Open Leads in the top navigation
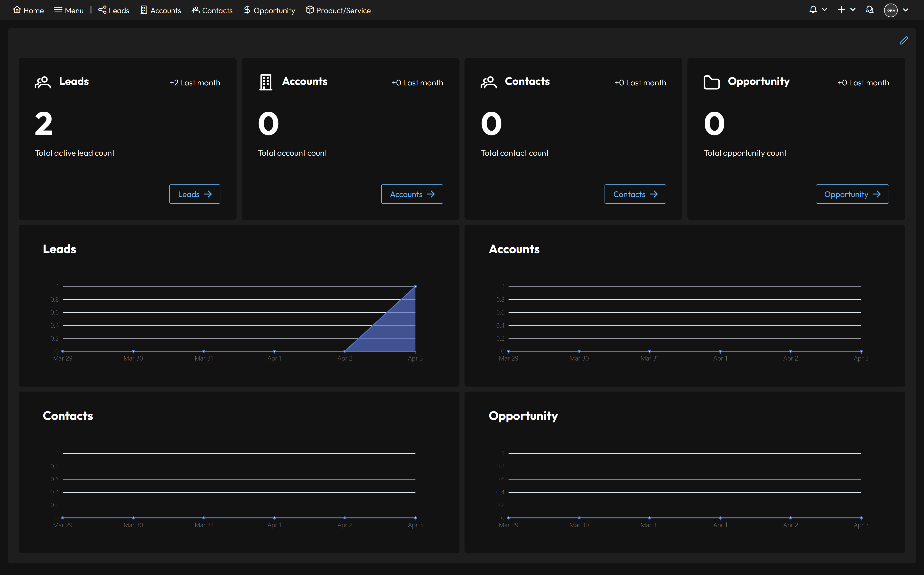The width and height of the screenshot is (924, 575). [114, 10]
